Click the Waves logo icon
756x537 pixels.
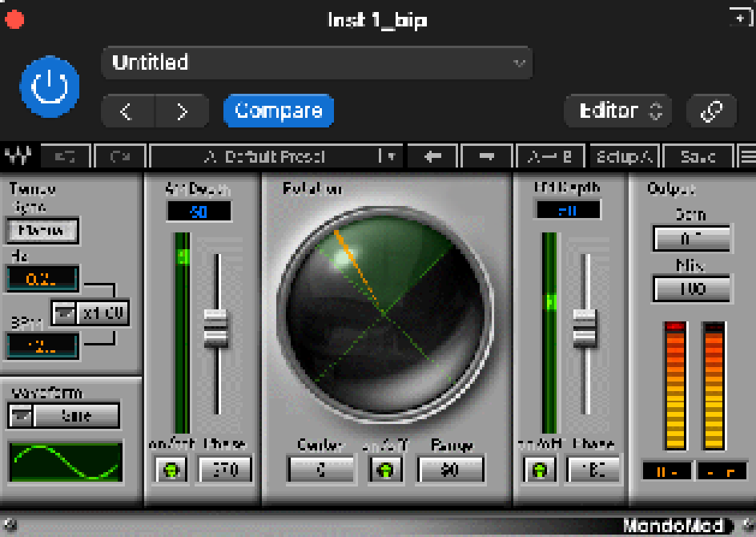[17, 156]
